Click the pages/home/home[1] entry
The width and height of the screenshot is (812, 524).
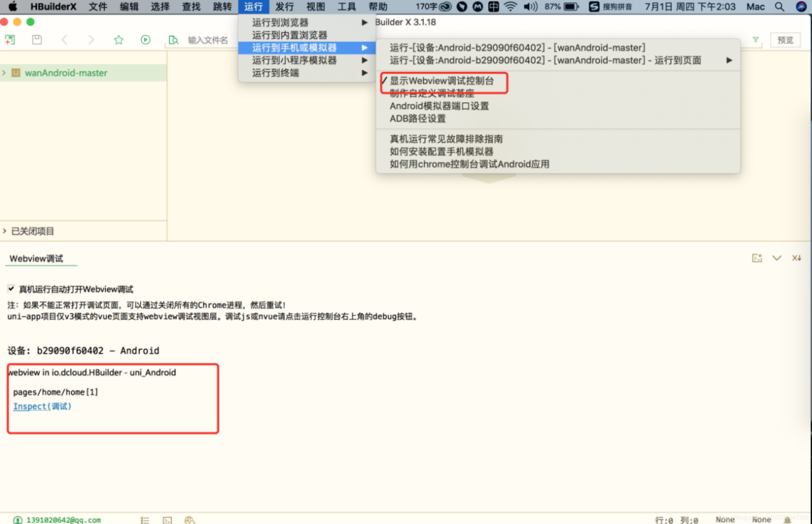(56, 392)
